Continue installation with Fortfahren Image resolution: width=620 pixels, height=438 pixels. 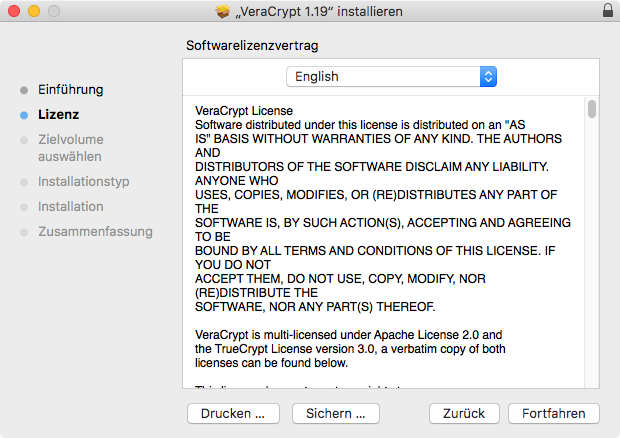(553, 413)
